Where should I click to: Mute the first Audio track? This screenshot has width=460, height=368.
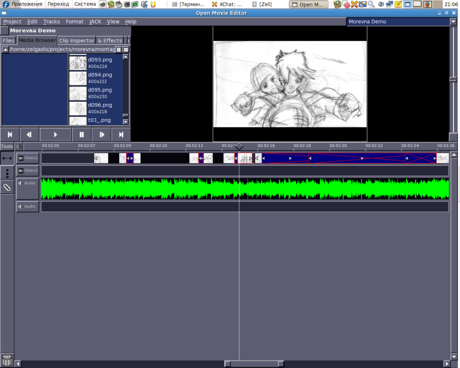(x=20, y=183)
